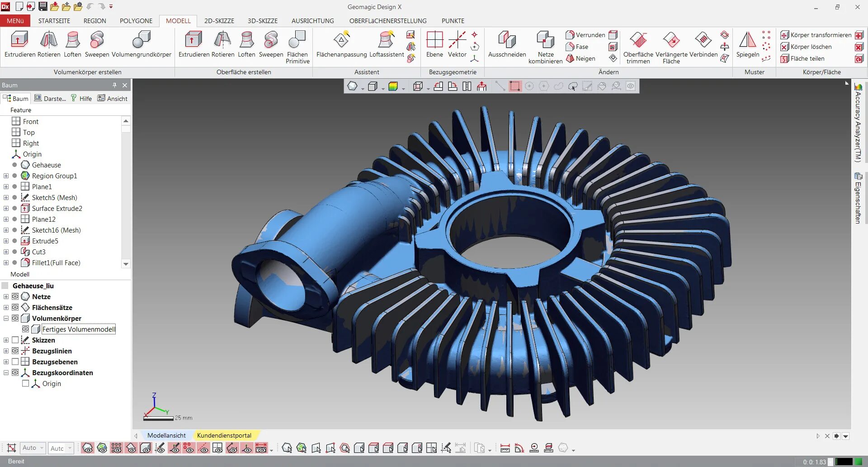This screenshot has width=868, height=467.
Task: Expand the Netze node
Action: pos(6,297)
